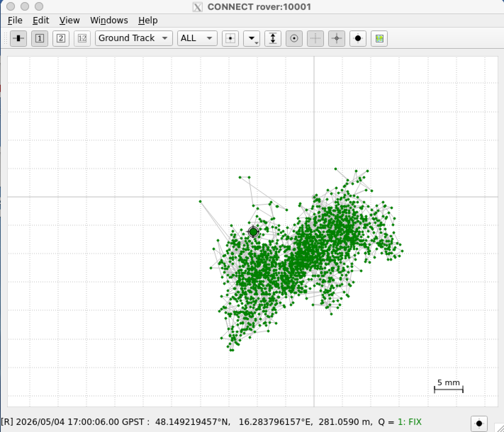Toggle the connect-to-stream button

[x=18, y=38]
